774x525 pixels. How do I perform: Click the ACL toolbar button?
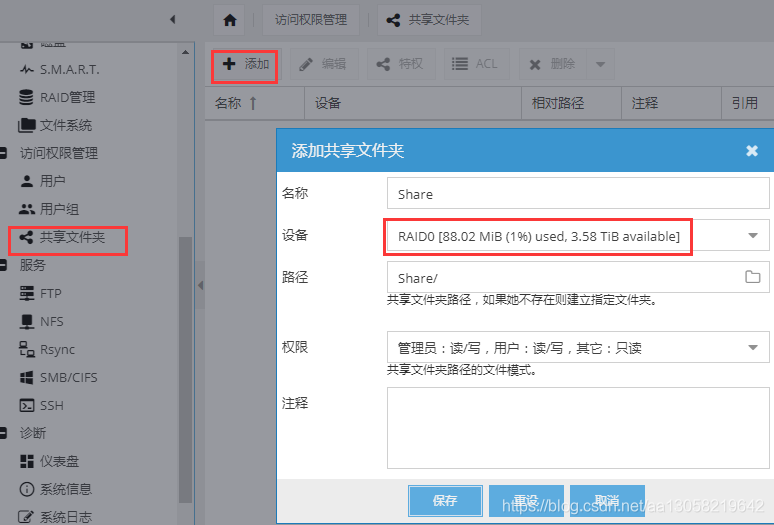(476, 64)
